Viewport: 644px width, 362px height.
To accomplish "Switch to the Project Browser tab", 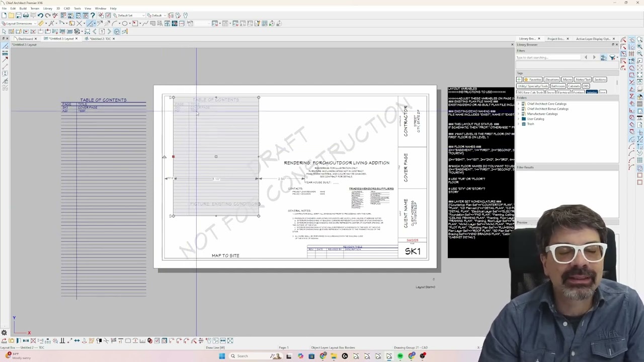I will point(555,39).
